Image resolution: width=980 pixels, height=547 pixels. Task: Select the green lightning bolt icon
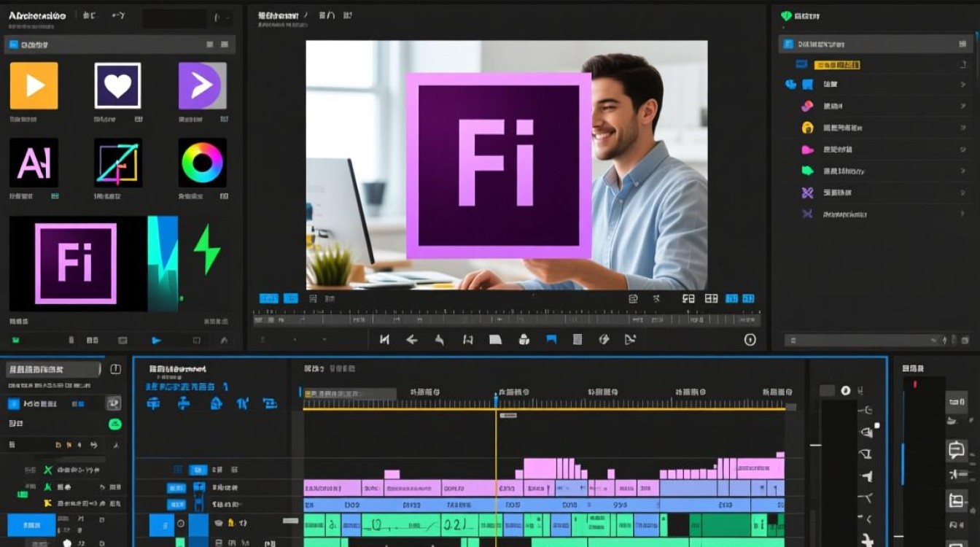[x=206, y=249]
